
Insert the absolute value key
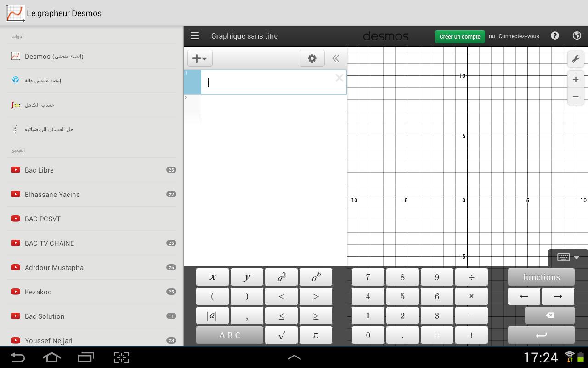pyautogui.click(x=212, y=316)
